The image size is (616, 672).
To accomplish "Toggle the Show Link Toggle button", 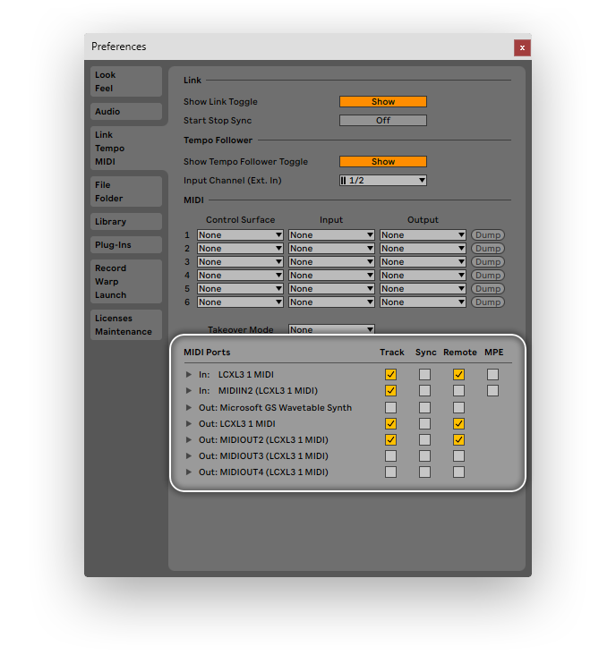I will coord(383,102).
